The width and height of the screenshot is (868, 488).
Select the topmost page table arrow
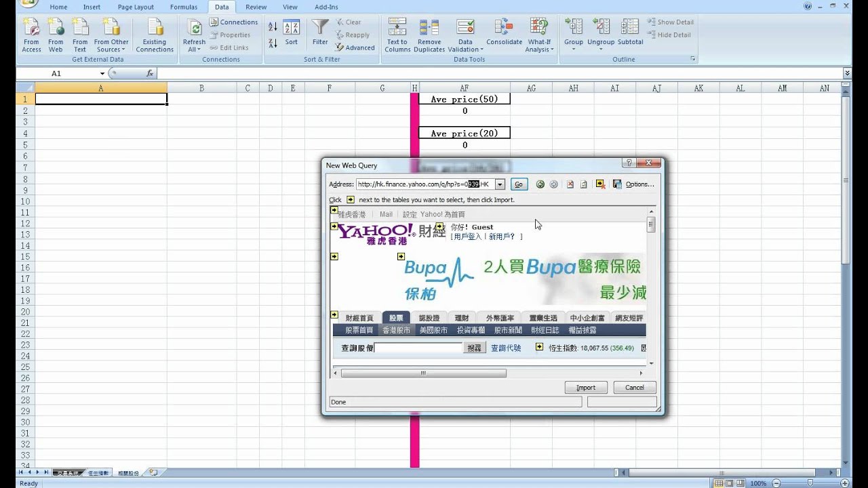click(334, 210)
